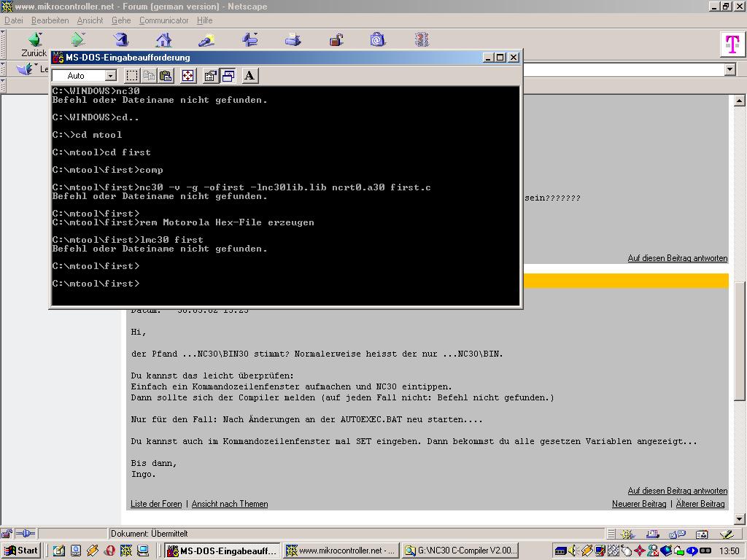Open the 'Liste der Foren' link
Viewport: 747px width, 560px height.
pyautogui.click(x=156, y=504)
